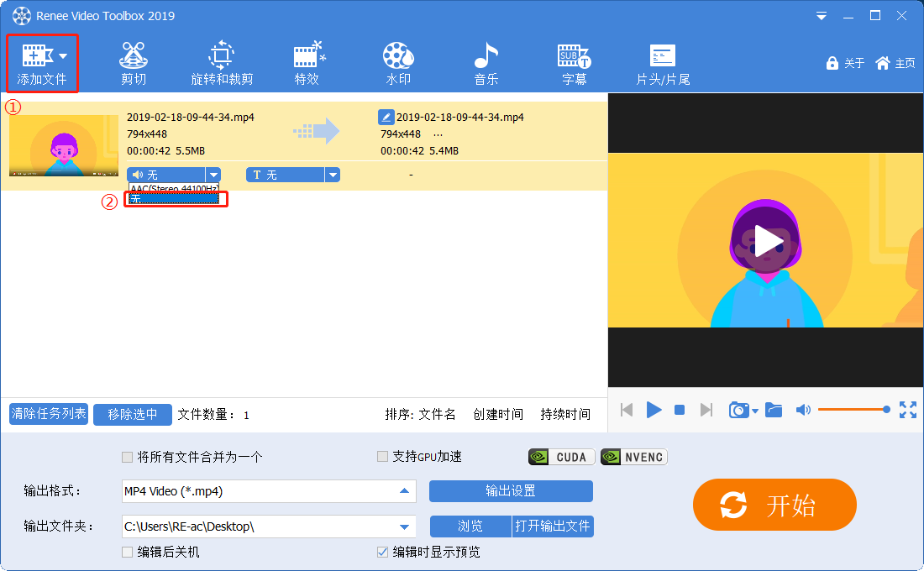This screenshot has width=924, height=571.
Task: Skip to next track in player
Action: tap(706, 410)
